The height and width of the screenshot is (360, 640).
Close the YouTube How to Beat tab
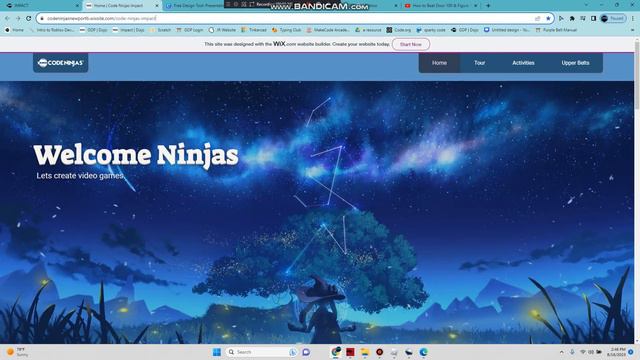[476, 6]
